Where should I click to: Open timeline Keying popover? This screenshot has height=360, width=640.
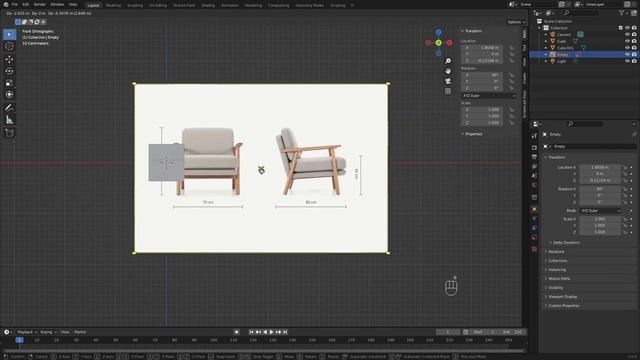pyautogui.click(x=48, y=332)
